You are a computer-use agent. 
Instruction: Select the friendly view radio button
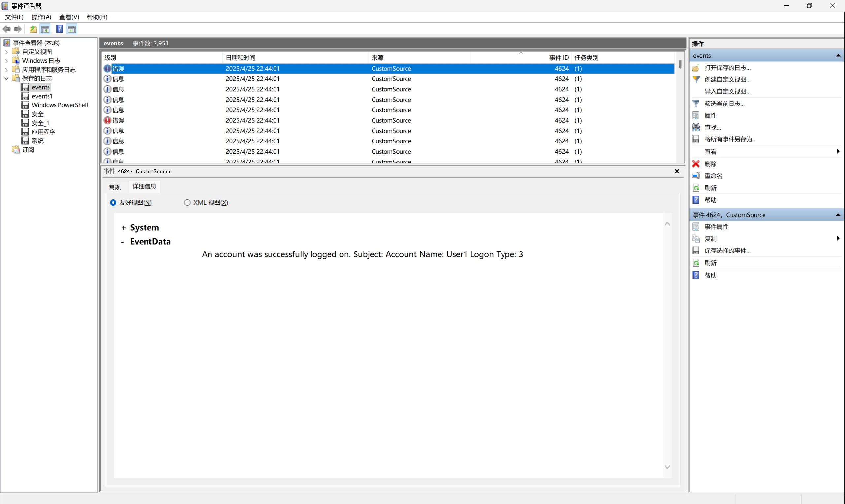click(x=113, y=203)
